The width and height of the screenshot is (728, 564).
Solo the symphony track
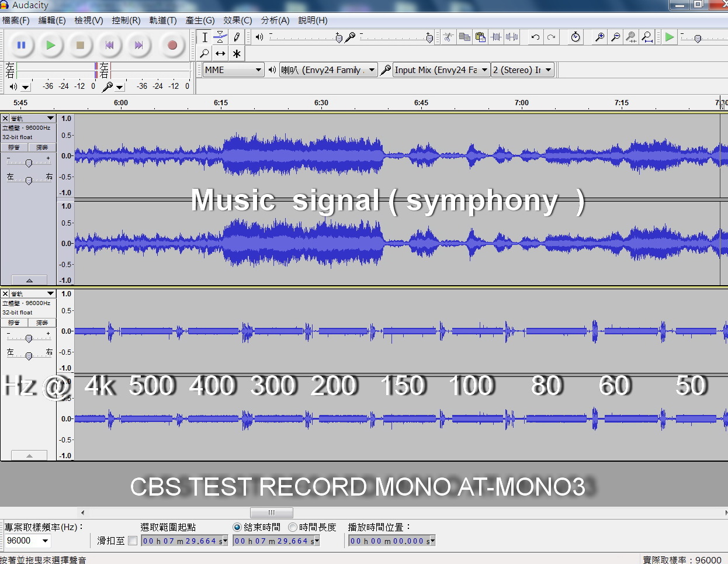tap(42, 147)
